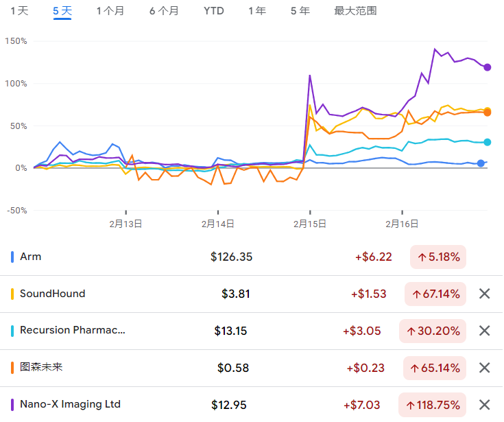
Task: Click the SoundHound 67.14% change badge
Action: (x=435, y=294)
